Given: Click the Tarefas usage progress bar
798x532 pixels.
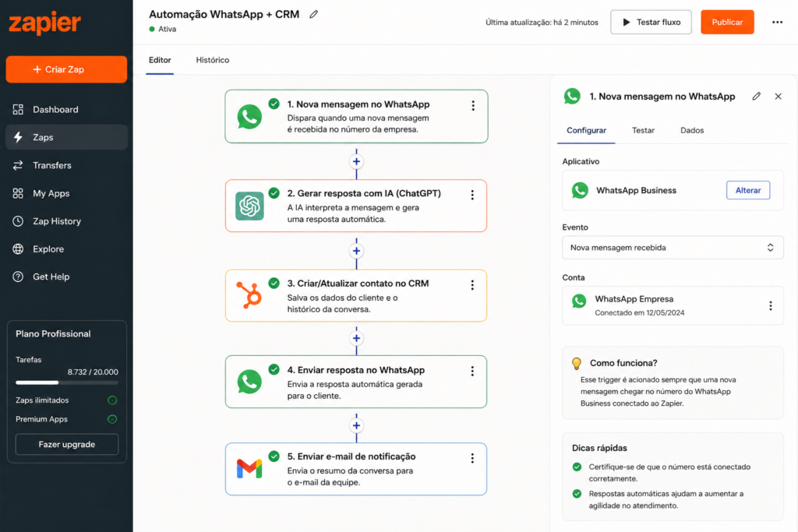Looking at the screenshot, I should 67,382.
